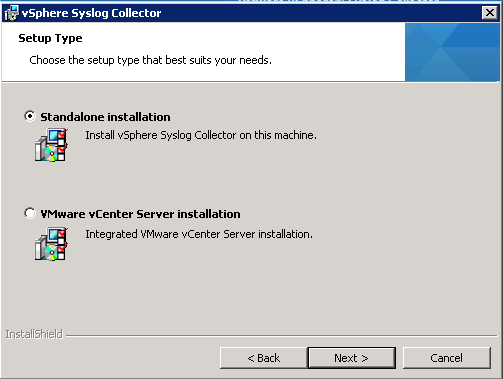Click 'Integrated VMware vCenter Server installation.' description
Screen dimensions: 503x379
(x=199, y=234)
